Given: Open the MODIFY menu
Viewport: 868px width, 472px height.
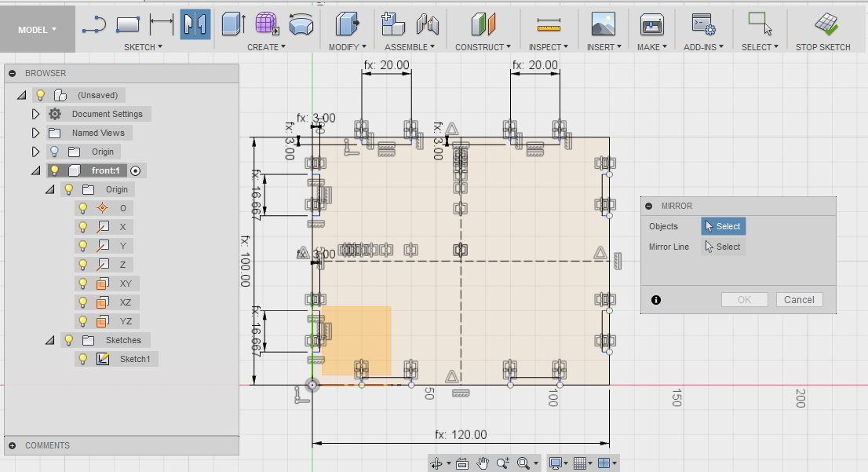Looking at the screenshot, I should 347,47.
